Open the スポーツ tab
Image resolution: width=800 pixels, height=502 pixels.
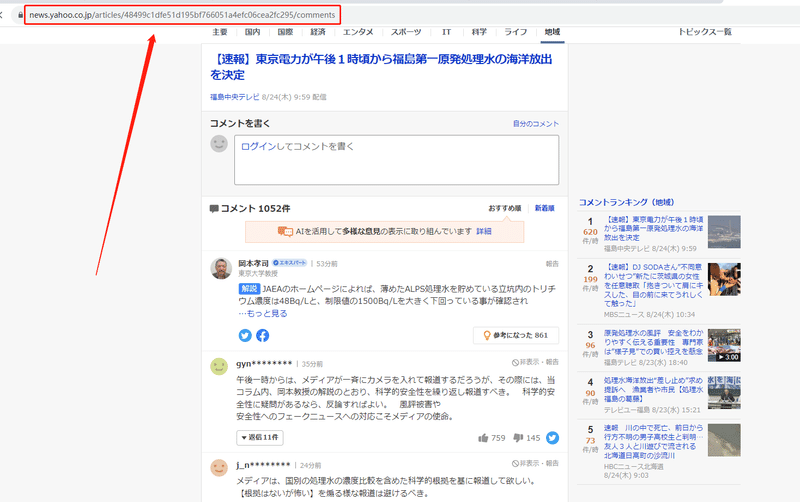pos(406,32)
